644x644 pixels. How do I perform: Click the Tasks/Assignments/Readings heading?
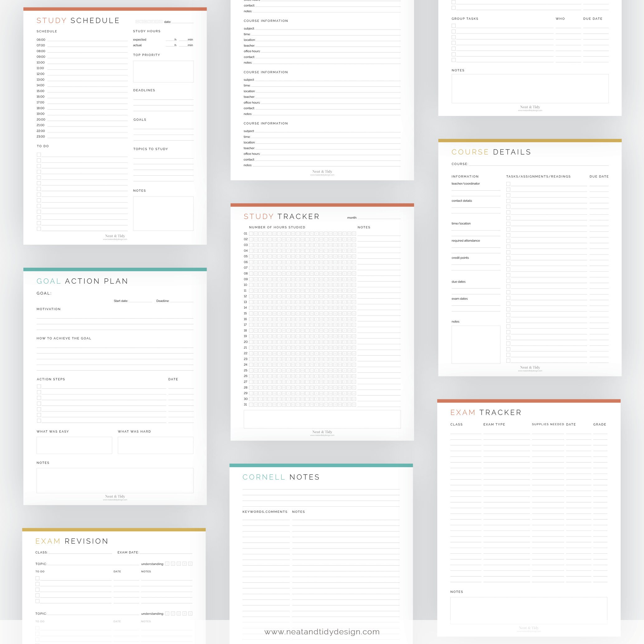pyautogui.click(x=538, y=176)
